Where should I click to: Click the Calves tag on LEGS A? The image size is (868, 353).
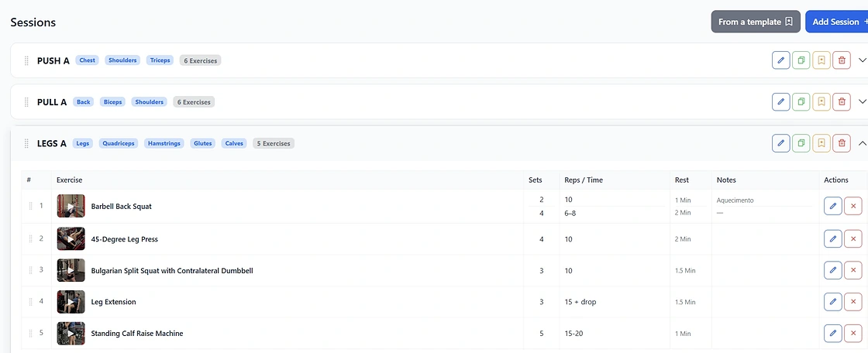point(234,143)
